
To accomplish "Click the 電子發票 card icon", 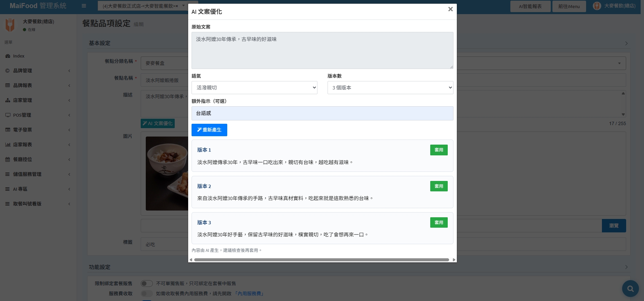I will pos(7,130).
